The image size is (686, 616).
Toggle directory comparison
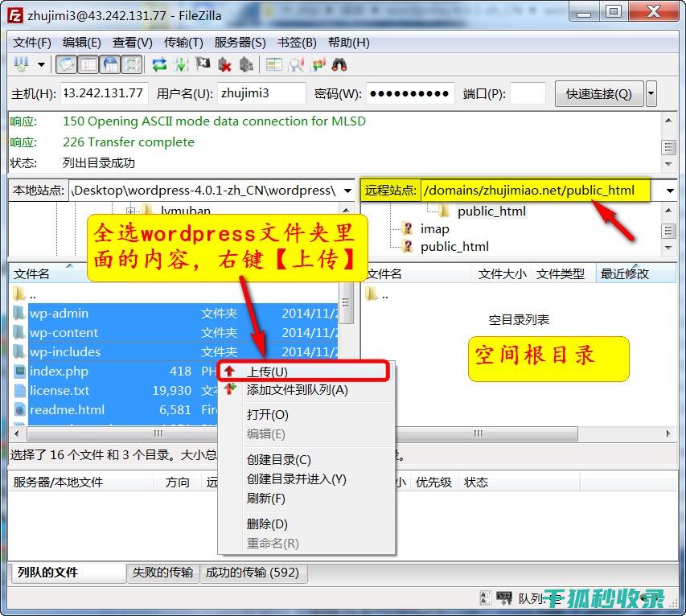pos(296,65)
